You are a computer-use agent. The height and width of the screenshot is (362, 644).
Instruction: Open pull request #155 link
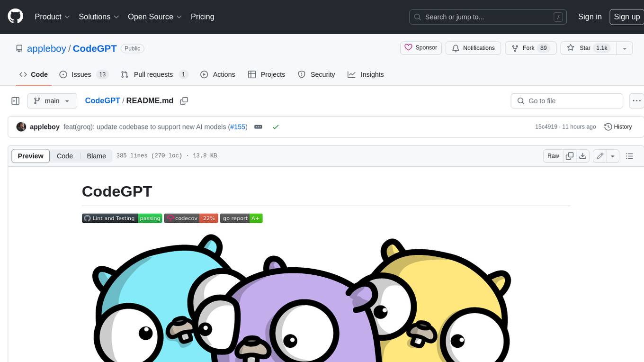click(x=238, y=127)
